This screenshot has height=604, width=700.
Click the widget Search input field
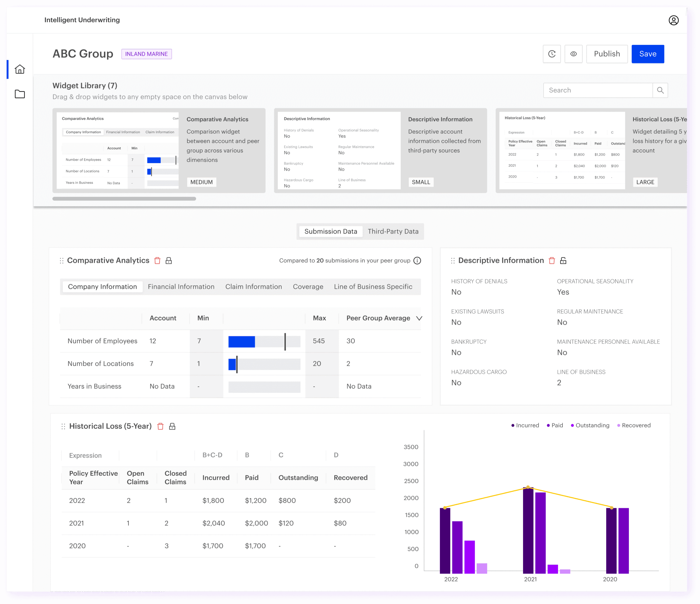point(597,90)
